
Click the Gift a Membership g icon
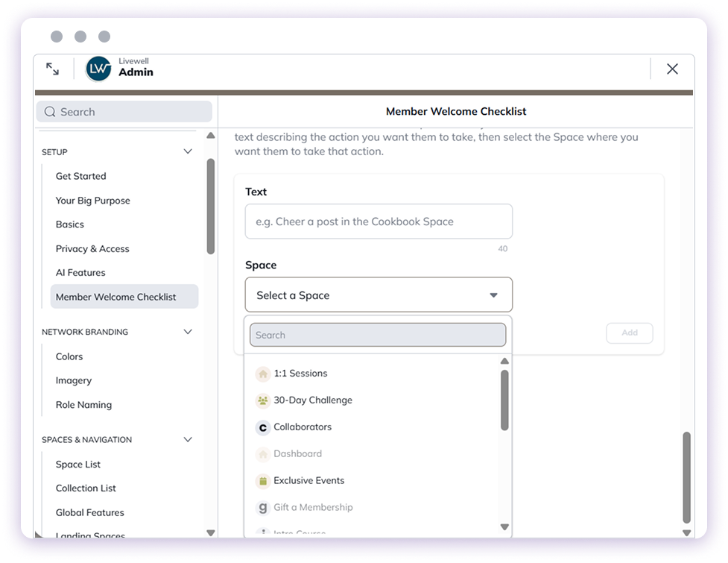(x=262, y=507)
